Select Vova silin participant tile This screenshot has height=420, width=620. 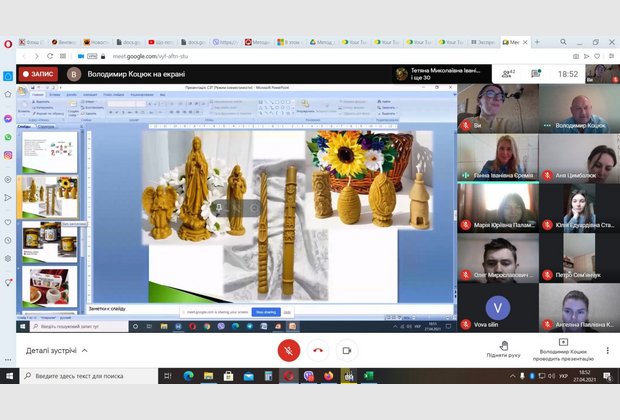498,308
